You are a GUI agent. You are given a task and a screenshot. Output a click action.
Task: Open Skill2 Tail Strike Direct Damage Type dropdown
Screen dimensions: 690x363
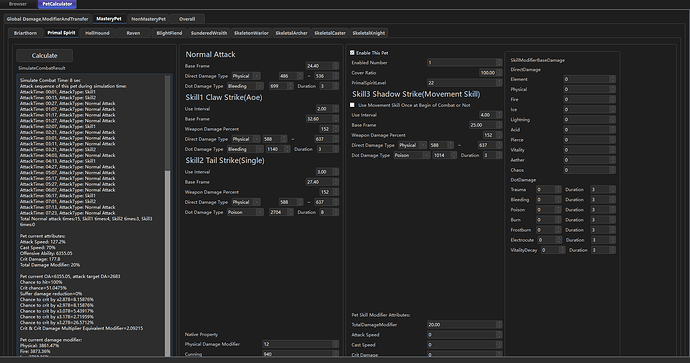click(246, 202)
